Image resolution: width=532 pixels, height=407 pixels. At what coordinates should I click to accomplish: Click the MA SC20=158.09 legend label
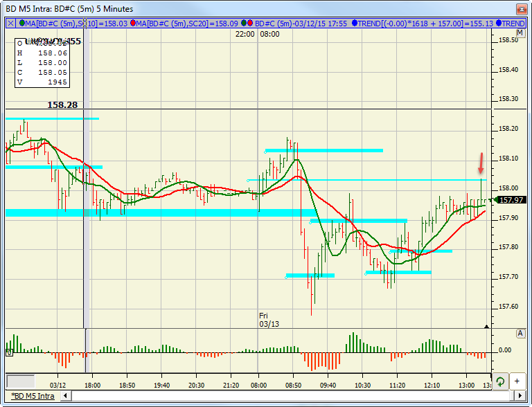click(187, 24)
